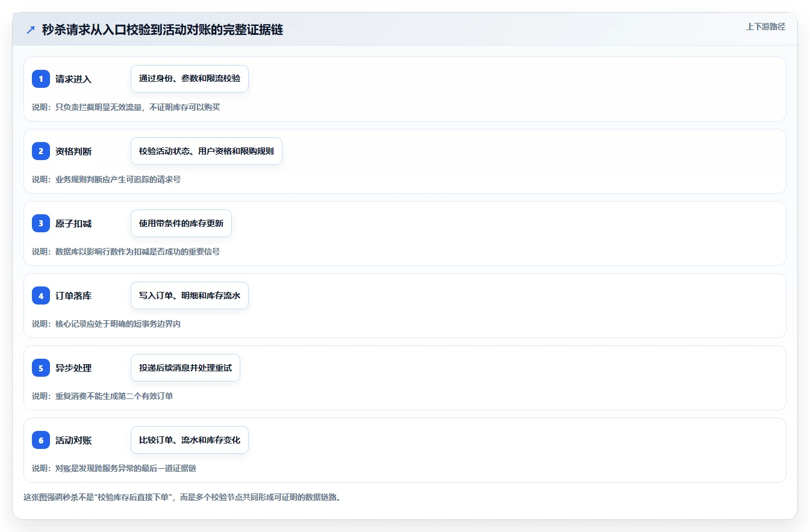Select the 比较订单、流水和库存变化 chip
The height and width of the screenshot is (532, 810).
point(190,440)
